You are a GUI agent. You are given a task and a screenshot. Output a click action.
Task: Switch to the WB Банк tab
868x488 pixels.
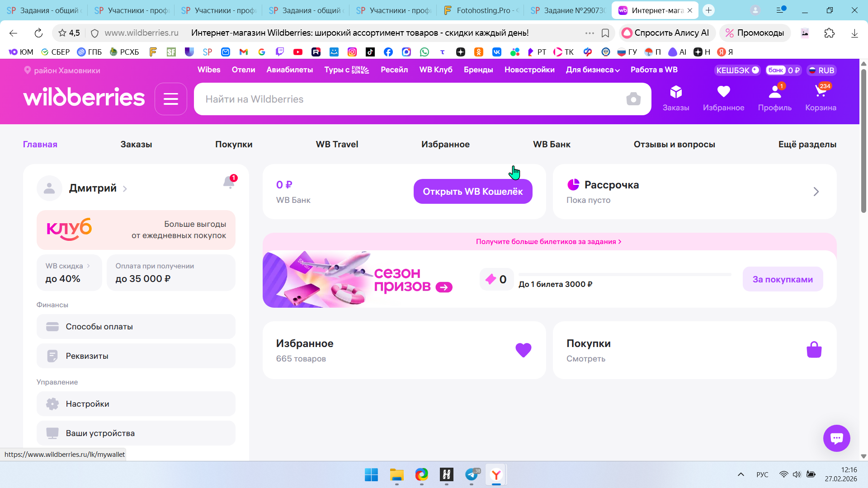coord(552,144)
